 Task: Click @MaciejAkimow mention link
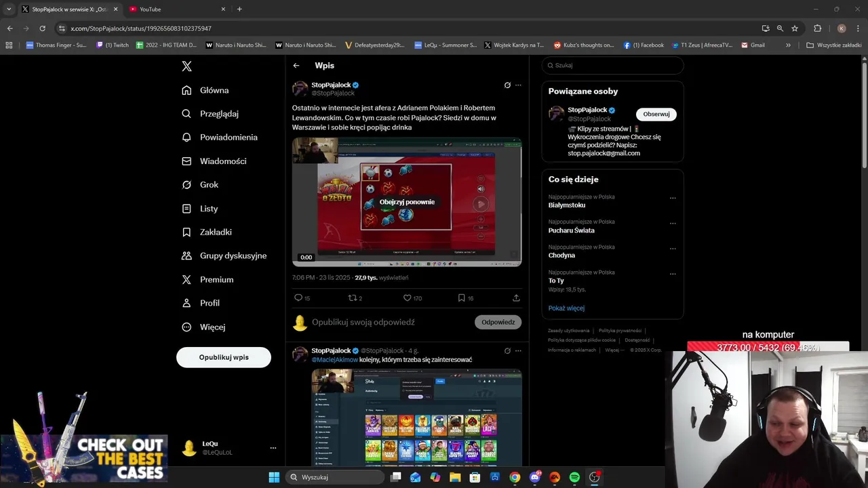[x=334, y=360]
